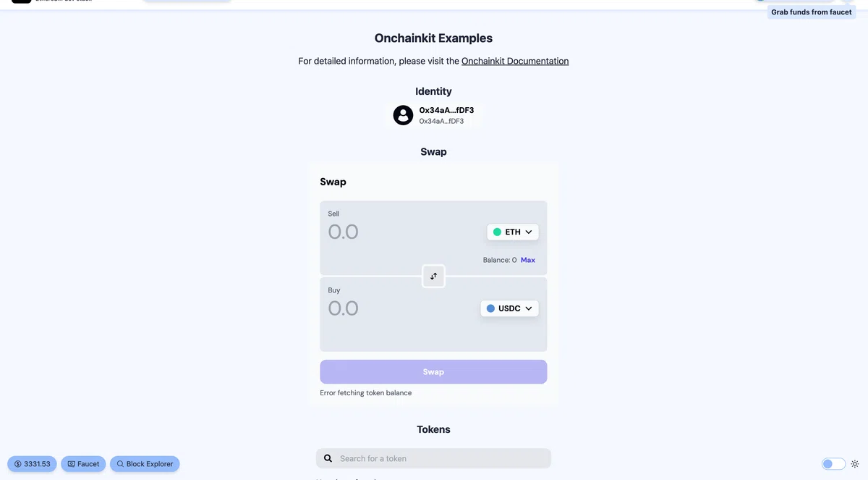Open the Block Explorer button

[x=145, y=464]
